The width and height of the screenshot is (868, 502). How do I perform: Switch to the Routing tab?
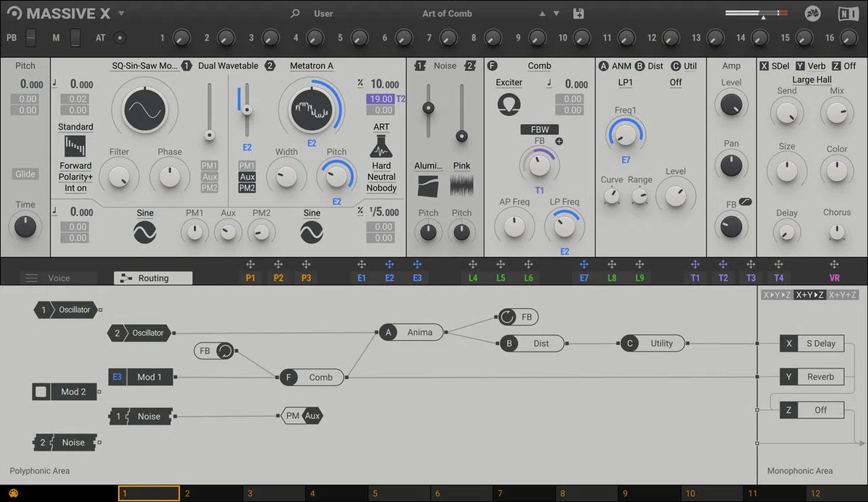152,278
